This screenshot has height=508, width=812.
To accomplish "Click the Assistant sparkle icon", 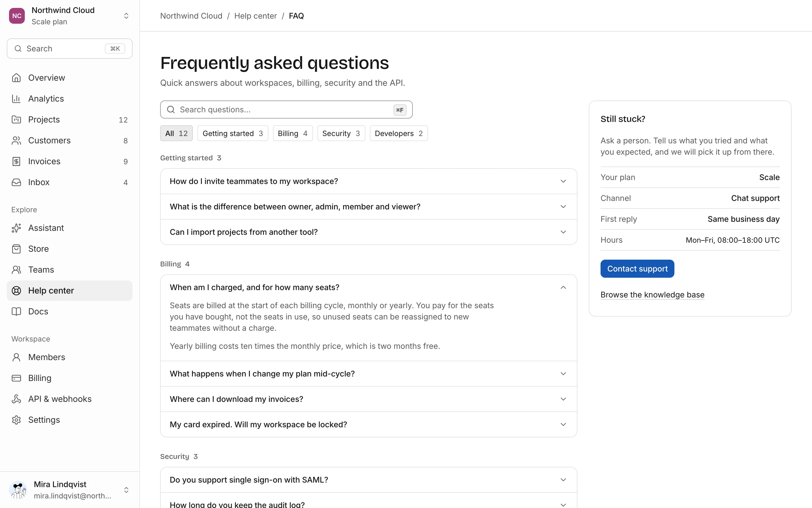I will [16, 228].
